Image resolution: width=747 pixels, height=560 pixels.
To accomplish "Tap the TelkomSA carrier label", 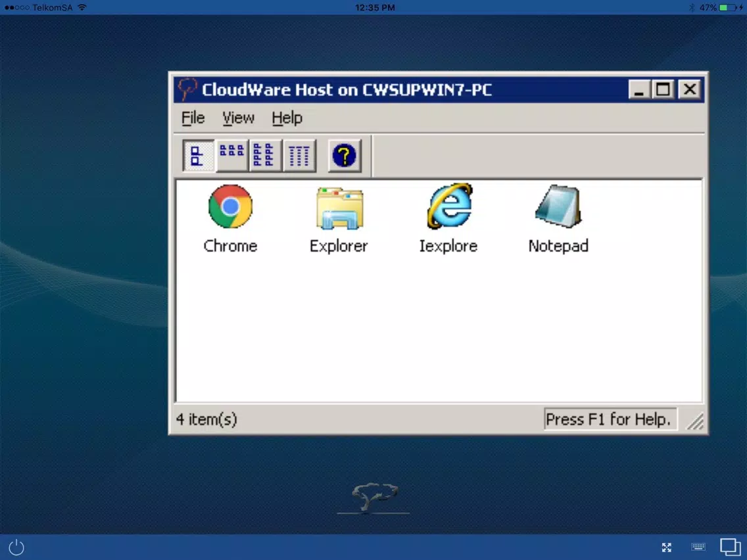I will pos(53,8).
